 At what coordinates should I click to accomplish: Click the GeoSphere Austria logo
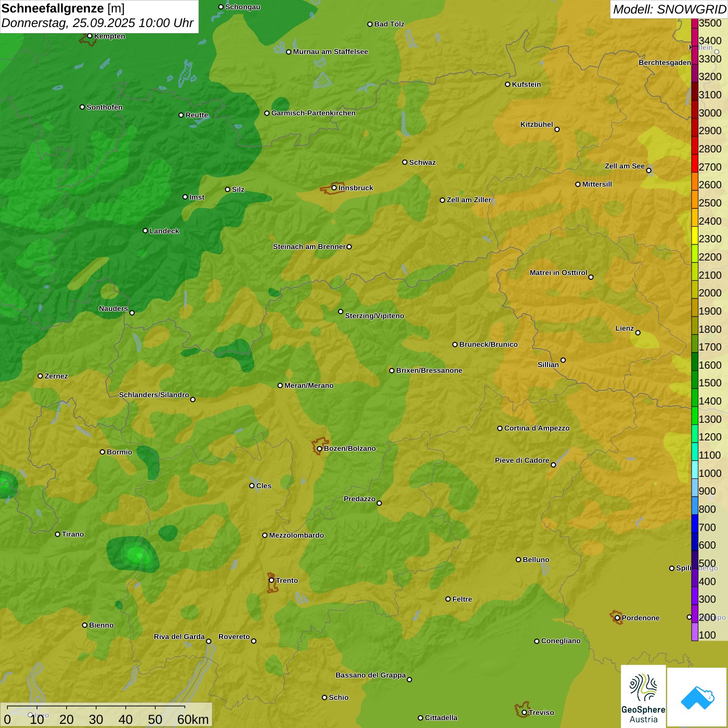pos(643,696)
